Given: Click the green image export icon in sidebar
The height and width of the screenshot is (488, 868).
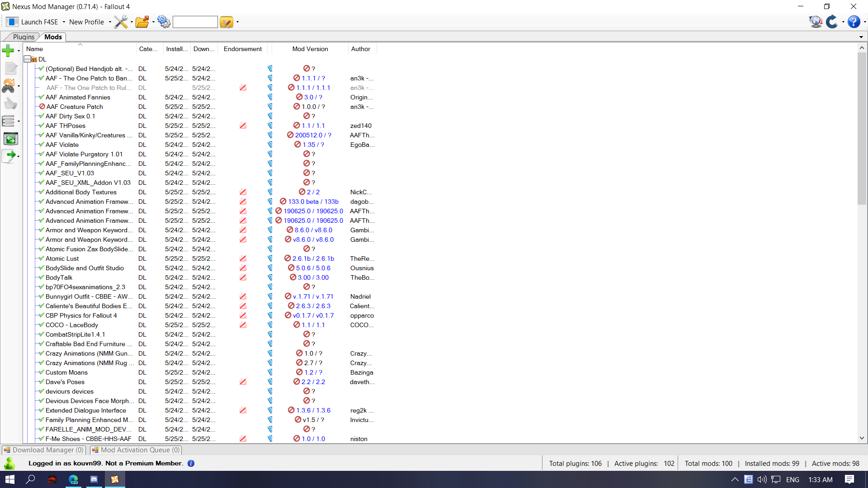Looking at the screenshot, I should [10, 139].
